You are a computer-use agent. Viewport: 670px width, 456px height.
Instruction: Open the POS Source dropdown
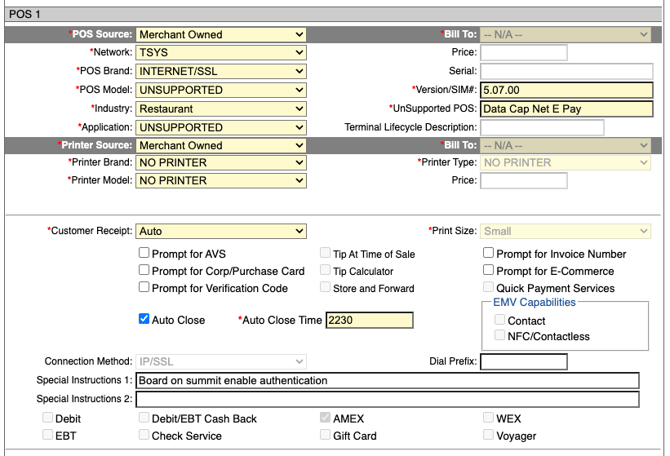pos(221,34)
